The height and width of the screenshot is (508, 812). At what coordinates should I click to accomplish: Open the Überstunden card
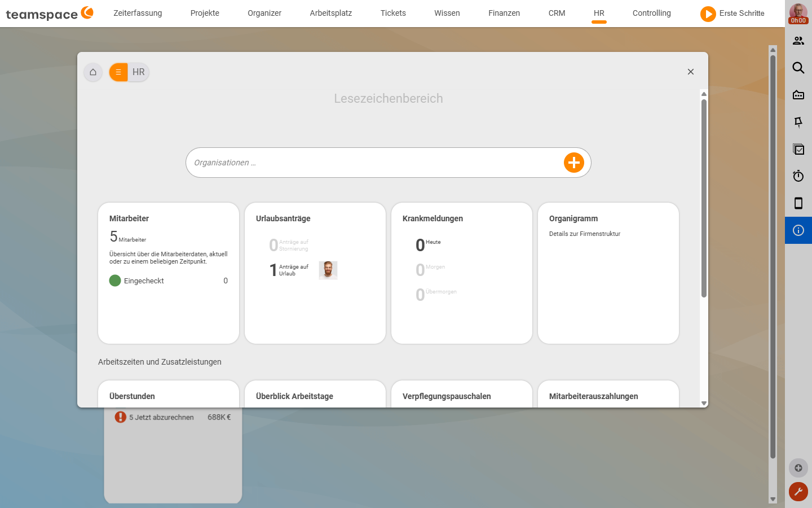169,394
